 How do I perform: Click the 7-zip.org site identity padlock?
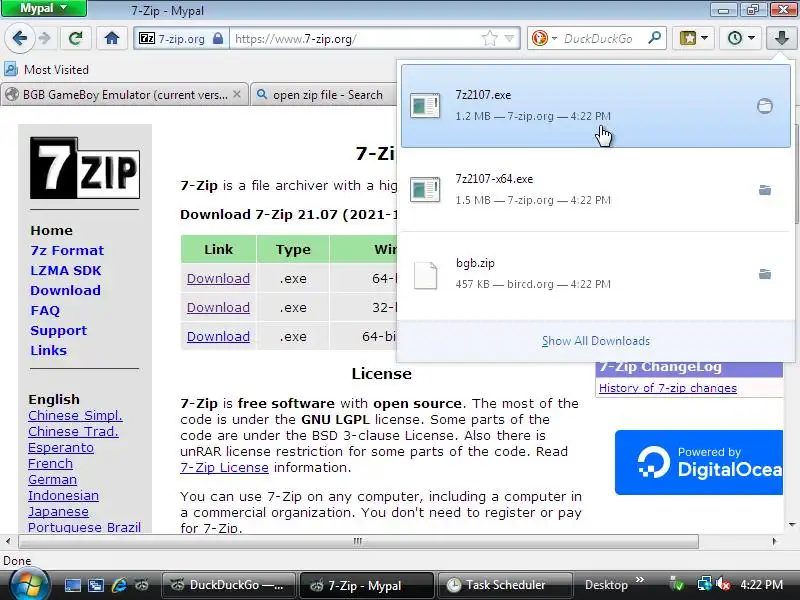click(x=218, y=39)
